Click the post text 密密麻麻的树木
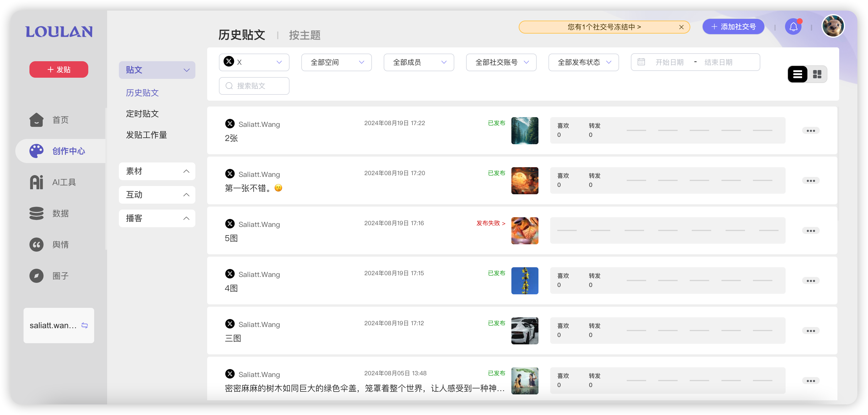This screenshot has width=868, height=415. (x=365, y=389)
